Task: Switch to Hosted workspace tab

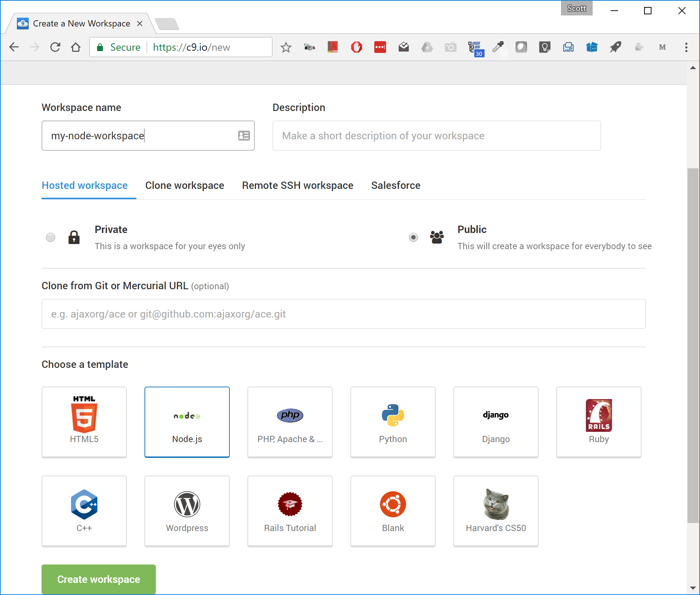Action: (85, 186)
